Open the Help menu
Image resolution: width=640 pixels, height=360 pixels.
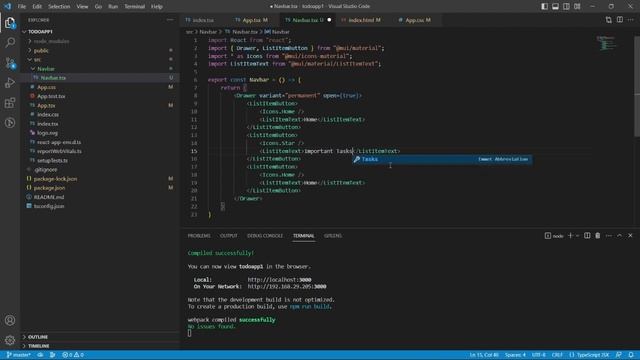(x=157, y=7)
